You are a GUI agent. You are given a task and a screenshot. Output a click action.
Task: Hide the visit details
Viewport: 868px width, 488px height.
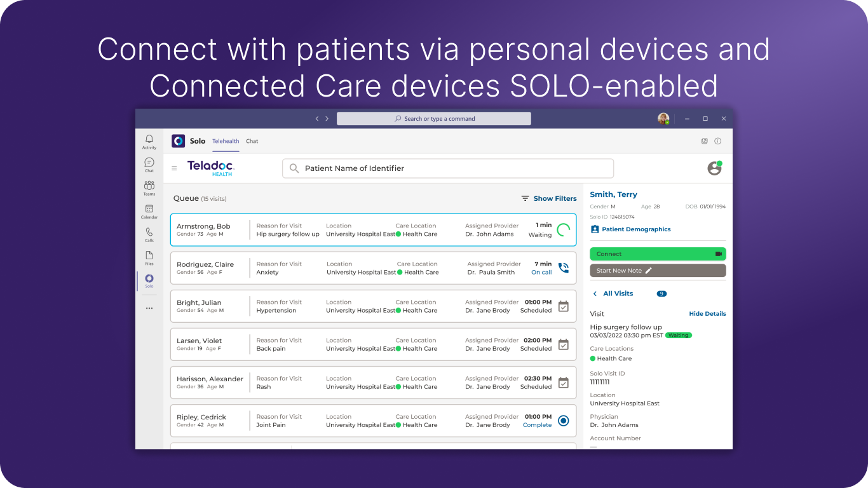707,314
